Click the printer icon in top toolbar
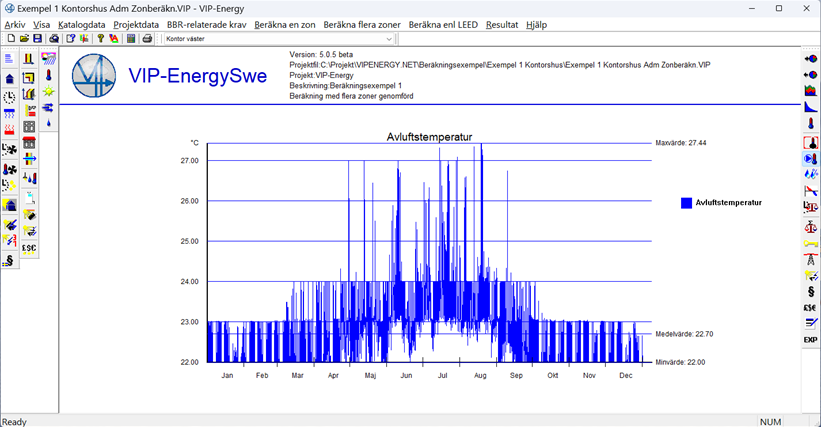The height and width of the screenshot is (427, 821). (147, 39)
